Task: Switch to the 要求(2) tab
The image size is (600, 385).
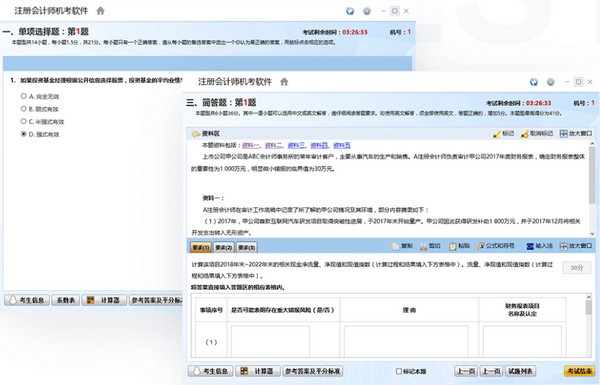Action: tap(224, 248)
